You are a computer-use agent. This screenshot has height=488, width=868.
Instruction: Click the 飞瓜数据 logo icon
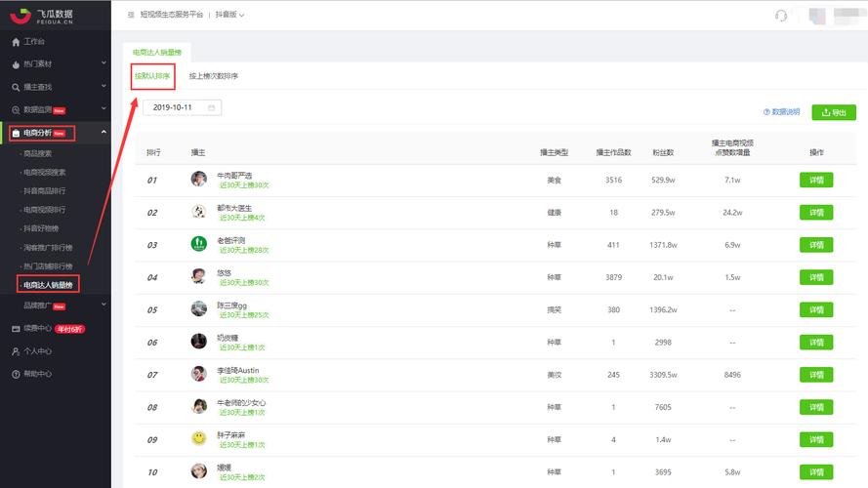20,15
